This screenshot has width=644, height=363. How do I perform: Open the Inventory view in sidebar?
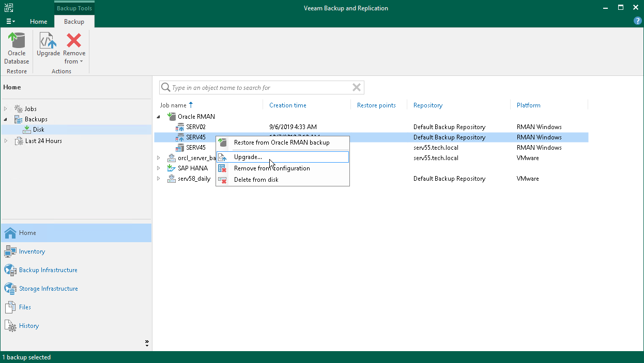tap(32, 251)
